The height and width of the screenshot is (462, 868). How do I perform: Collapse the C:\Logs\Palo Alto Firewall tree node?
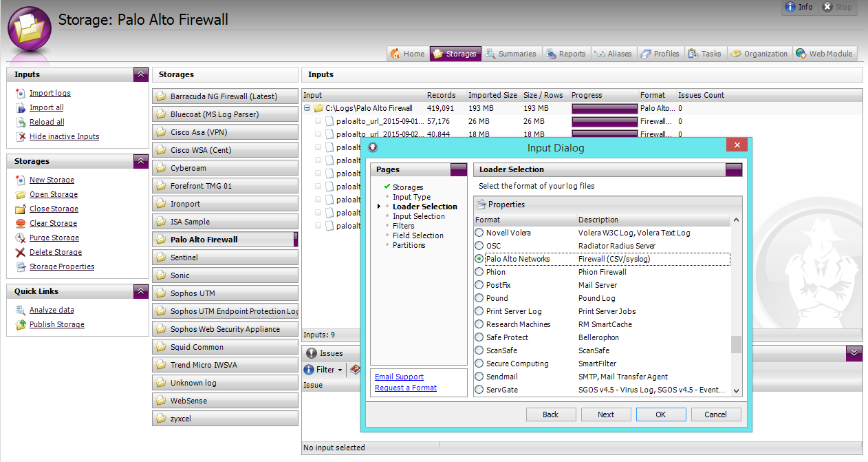pyautogui.click(x=307, y=108)
